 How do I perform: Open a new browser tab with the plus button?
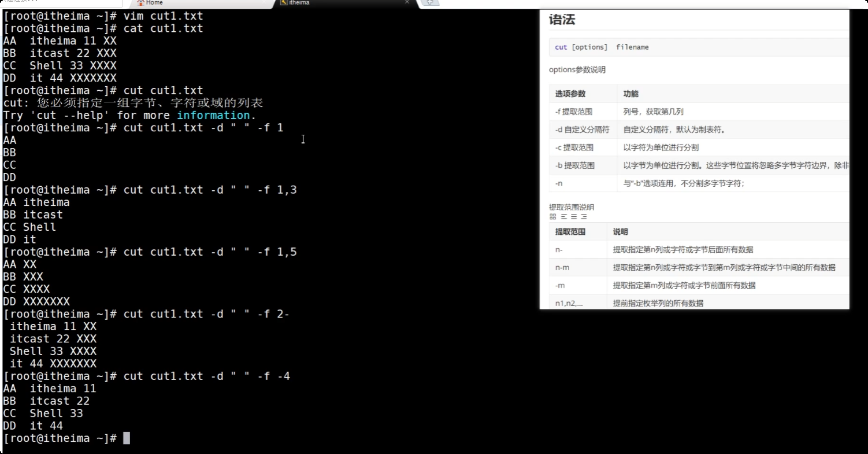click(x=429, y=3)
